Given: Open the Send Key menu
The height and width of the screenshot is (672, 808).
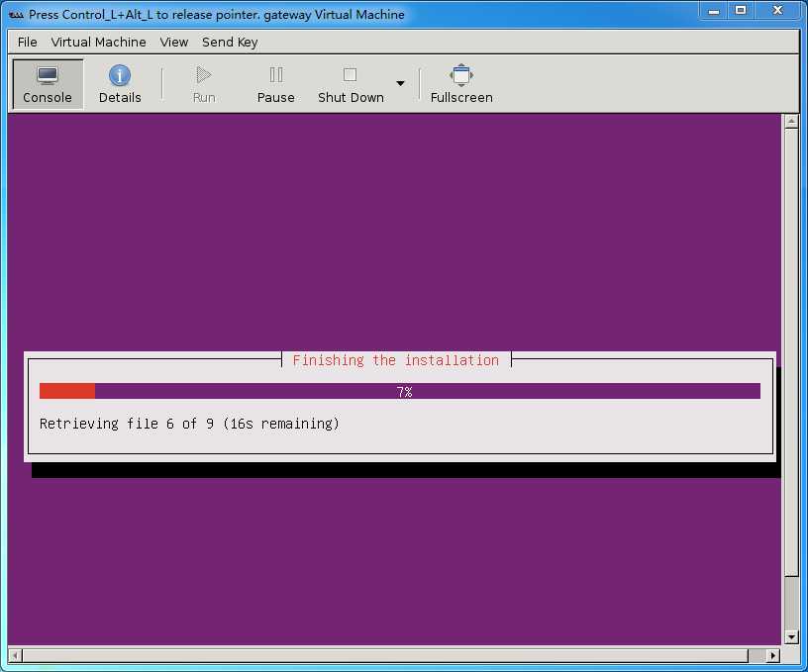Looking at the screenshot, I should [230, 43].
